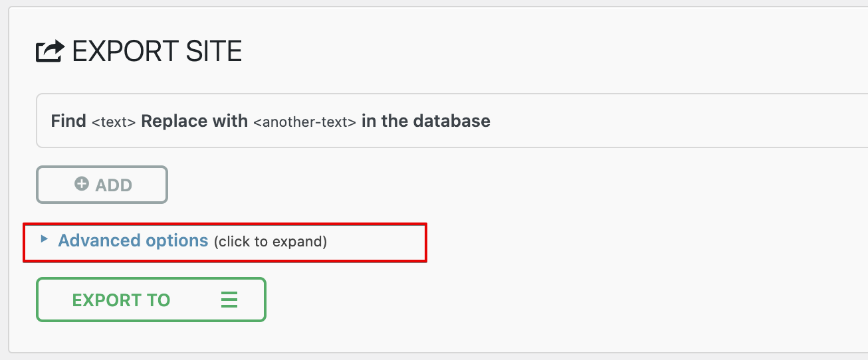
Task: Click the bold "Find" label
Action: 68,121
